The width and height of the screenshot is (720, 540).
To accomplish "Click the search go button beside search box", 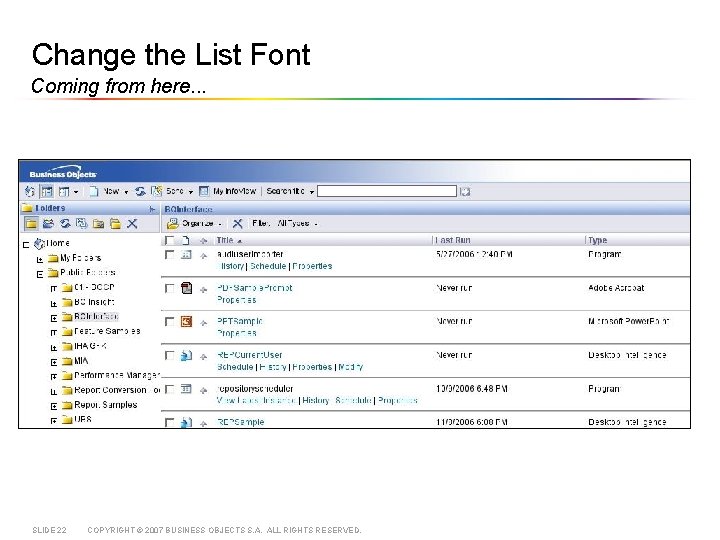I will coord(465,191).
